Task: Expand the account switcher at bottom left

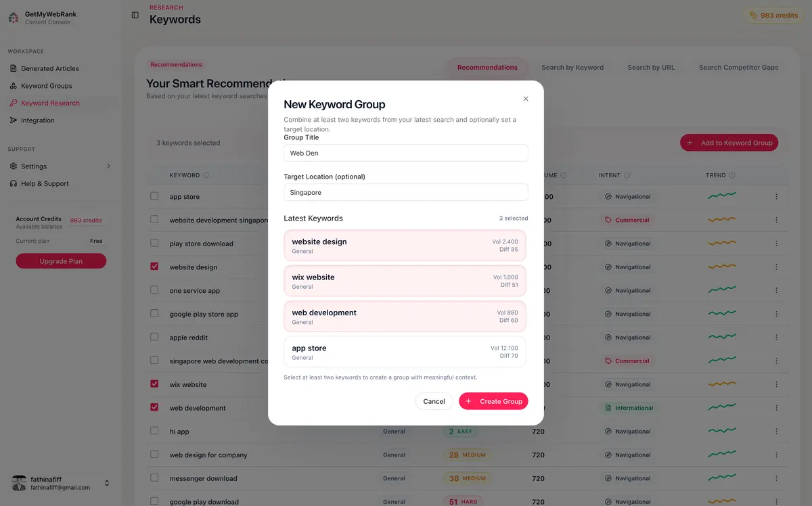Action: [106, 483]
